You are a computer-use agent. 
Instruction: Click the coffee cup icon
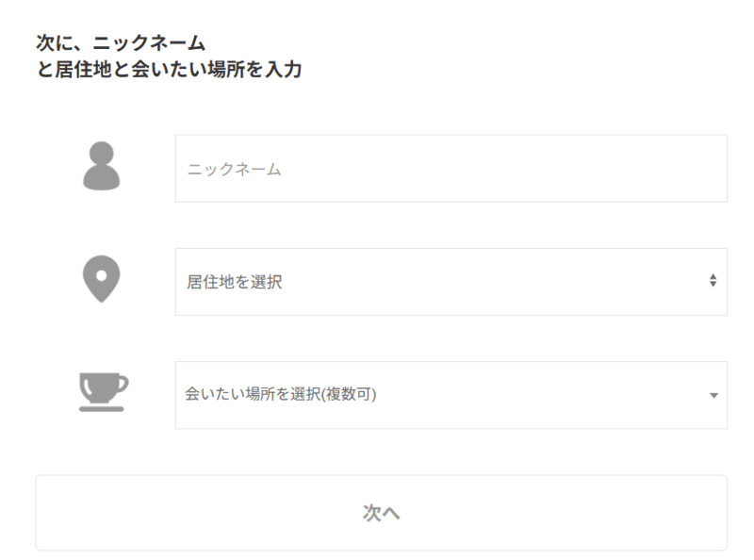click(x=103, y=391)
